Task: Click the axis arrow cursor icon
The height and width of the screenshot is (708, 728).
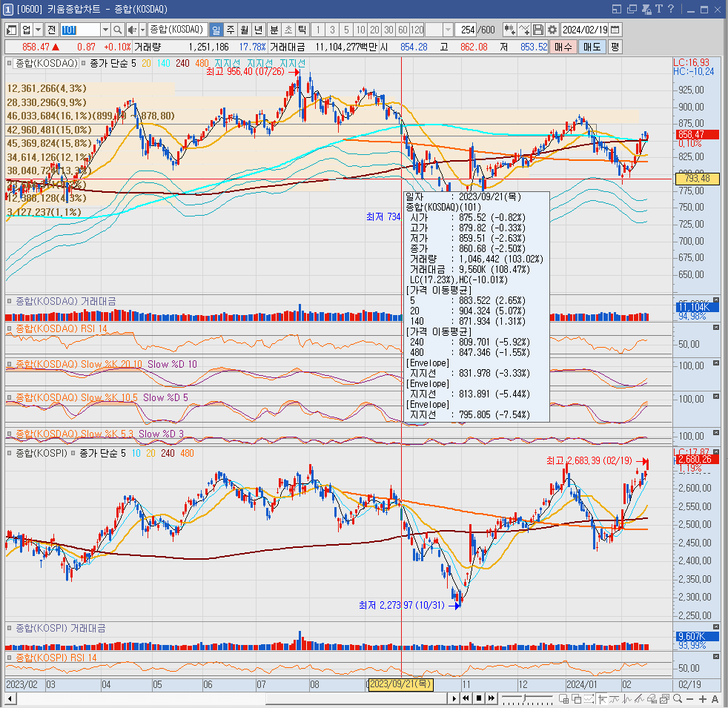Action: click(602, 698)
